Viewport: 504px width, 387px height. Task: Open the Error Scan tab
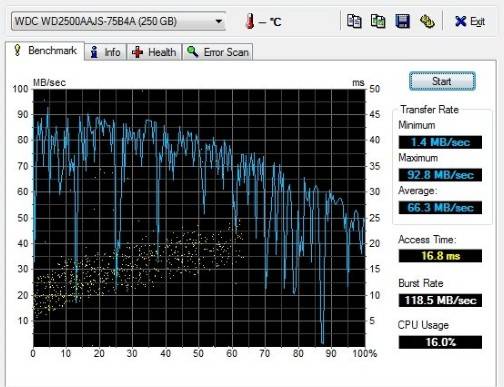(217, 52)
